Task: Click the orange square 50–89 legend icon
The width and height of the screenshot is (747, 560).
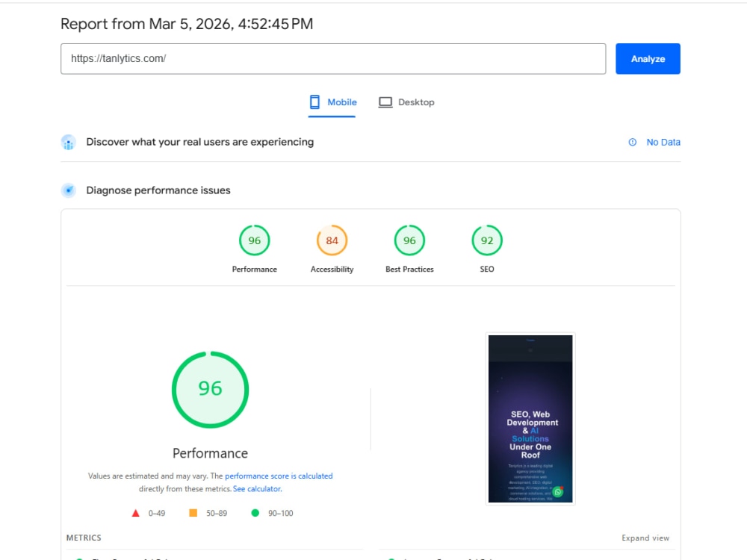Action: (193, 513)
